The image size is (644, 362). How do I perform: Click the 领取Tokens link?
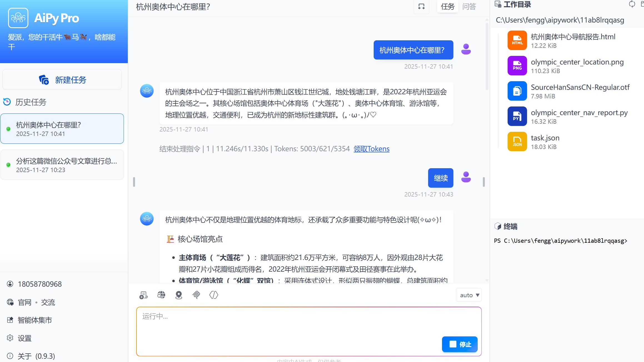371,149
